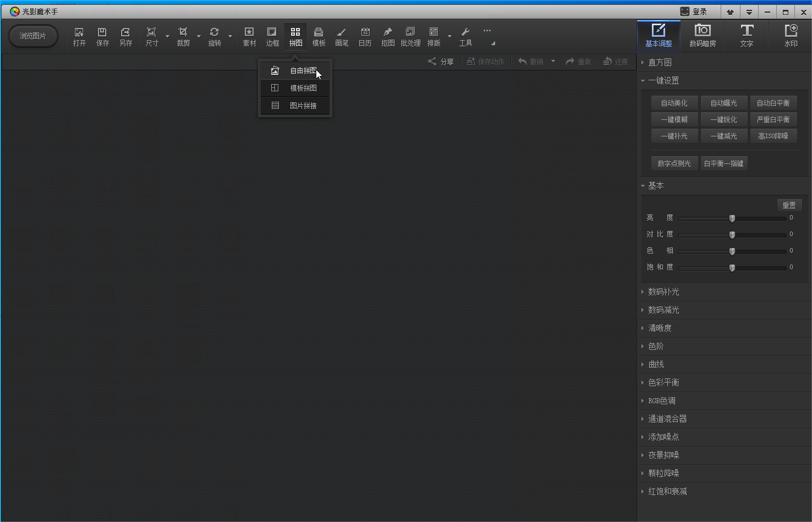Viewport: 812px width, 522px height.
Task: Click the 自动美化 button
Action: pyautogui.click(x=674, y=103)
